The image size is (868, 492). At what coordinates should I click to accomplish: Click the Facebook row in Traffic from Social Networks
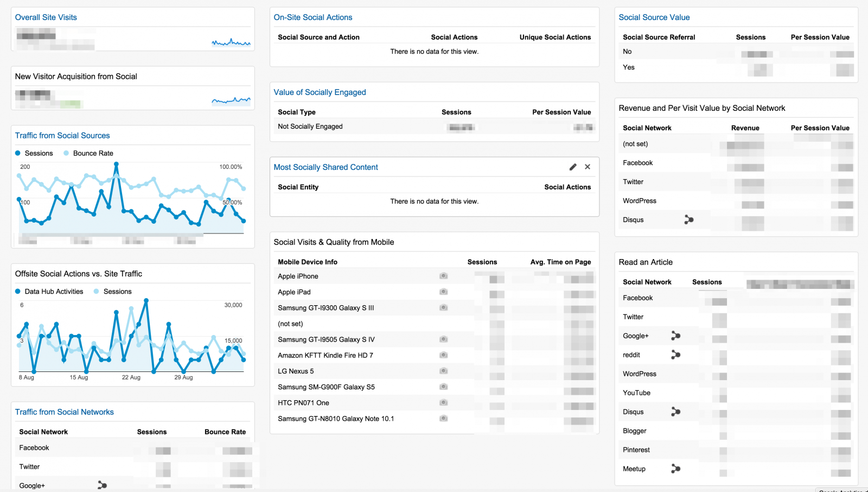133,448
